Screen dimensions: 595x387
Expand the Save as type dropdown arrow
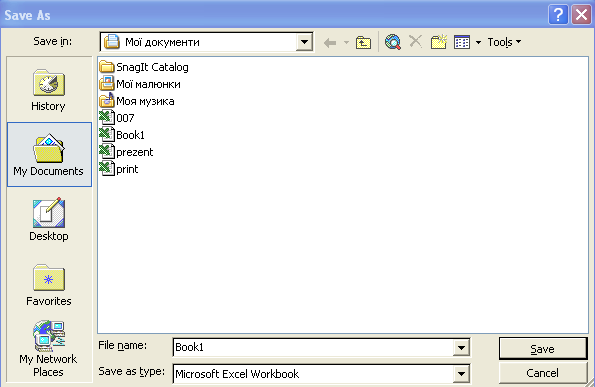point(461,374)
